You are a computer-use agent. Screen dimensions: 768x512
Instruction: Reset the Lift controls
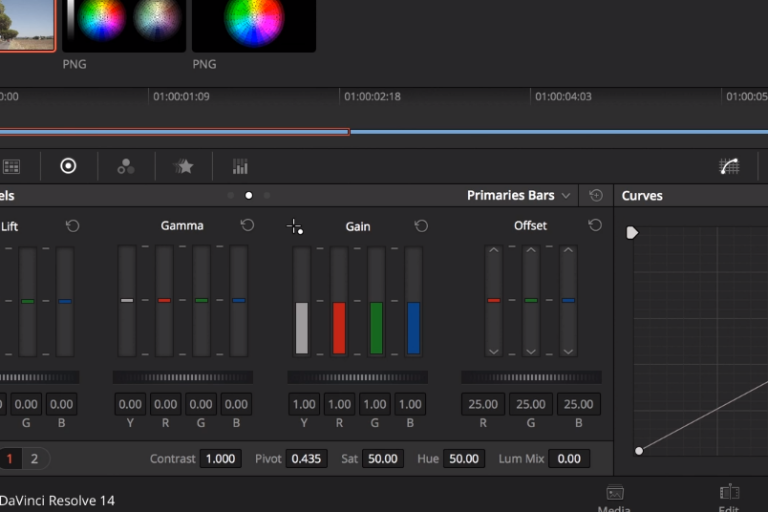pos(72,226)
